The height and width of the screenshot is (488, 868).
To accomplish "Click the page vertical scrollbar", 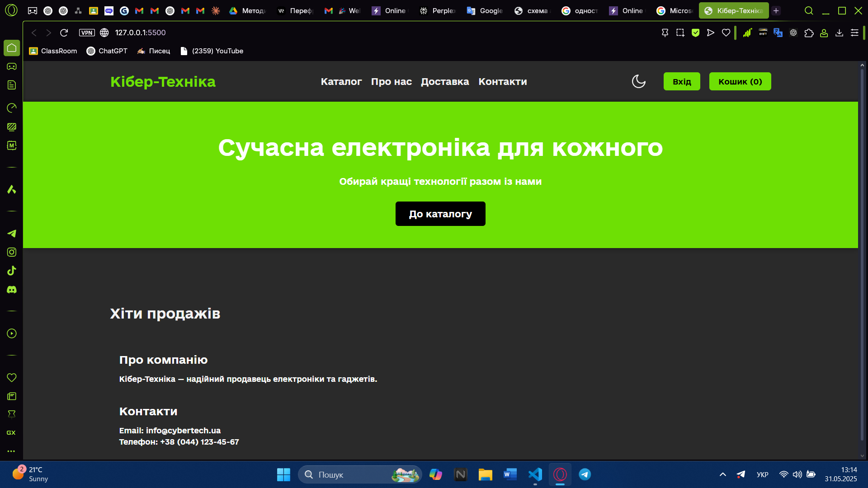I will point(862,254).
